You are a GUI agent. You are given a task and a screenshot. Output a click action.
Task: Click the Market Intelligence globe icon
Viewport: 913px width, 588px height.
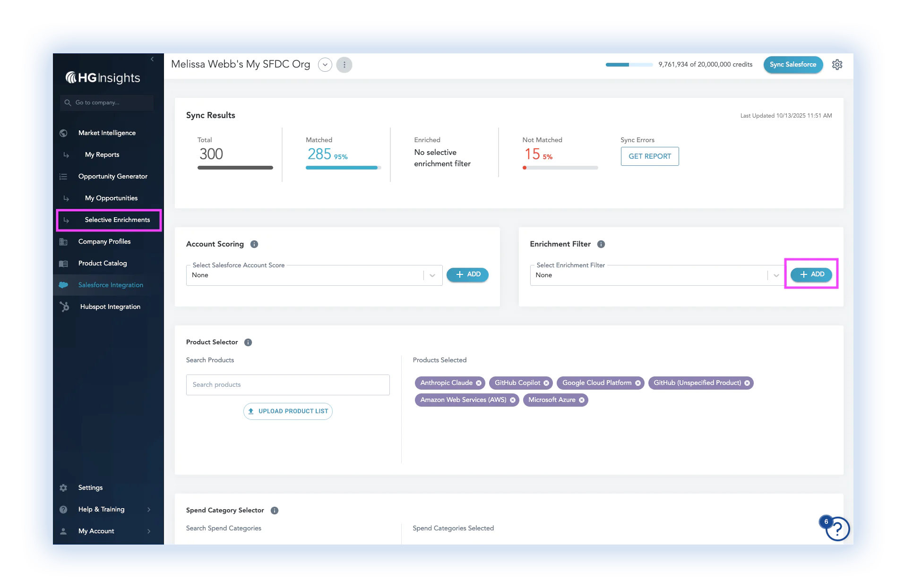pyautogui.click(x=63, y=133)
